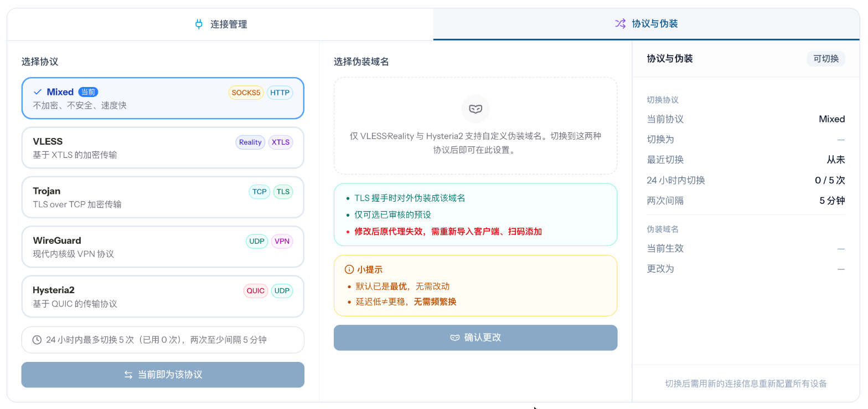Click the 24 小时内最多切换 5 次 notice

(163, 340)
